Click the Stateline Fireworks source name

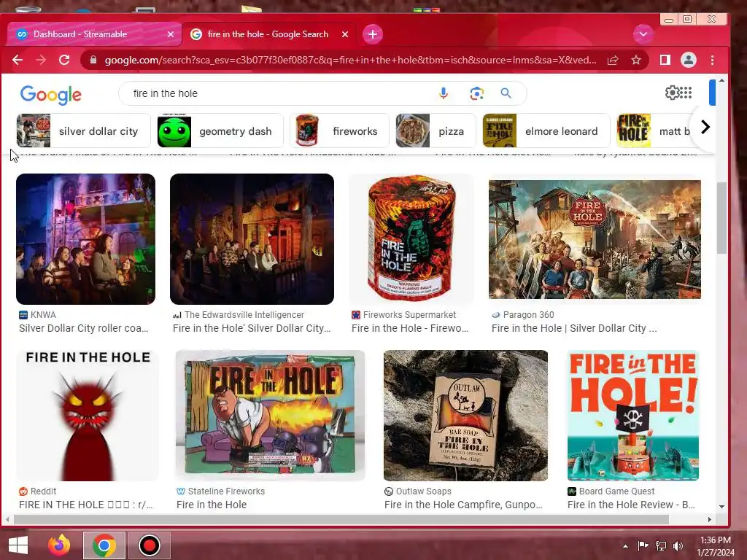click(226, 491)
